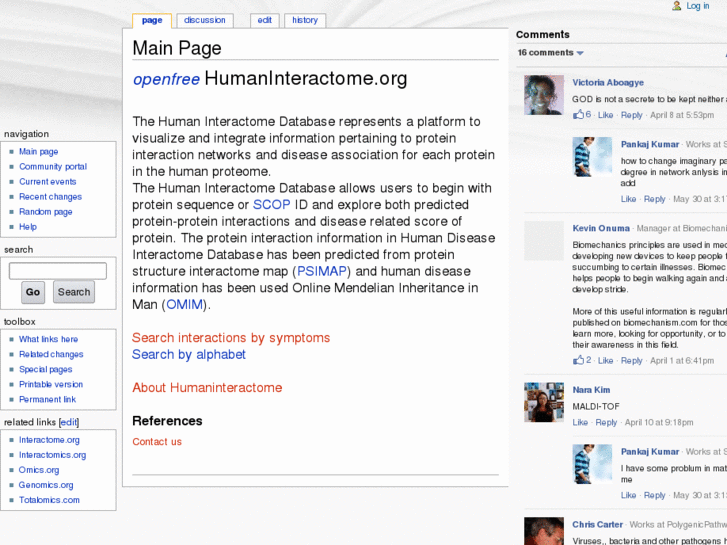Click Kevin Onuma's blank avatar
This screenshot has height=545, width=727.
click(x=544, y=241)
